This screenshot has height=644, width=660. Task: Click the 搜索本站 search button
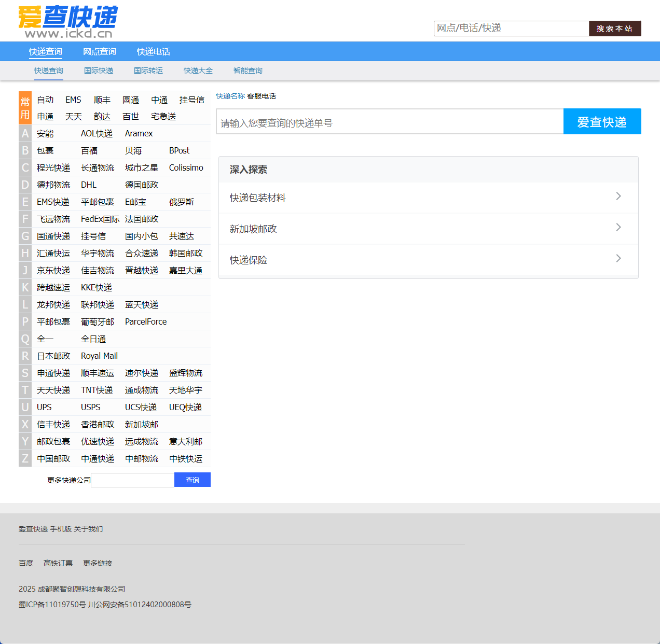[615, 29]
